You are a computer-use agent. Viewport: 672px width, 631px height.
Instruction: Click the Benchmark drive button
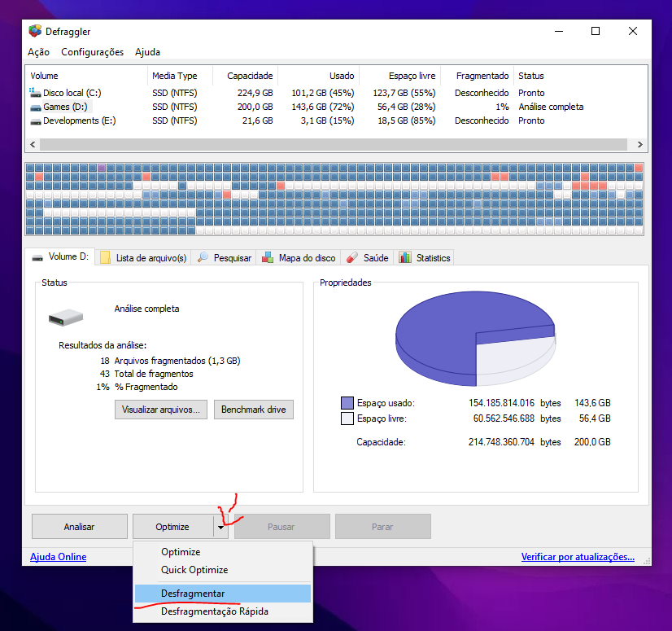tap(254, 410)
